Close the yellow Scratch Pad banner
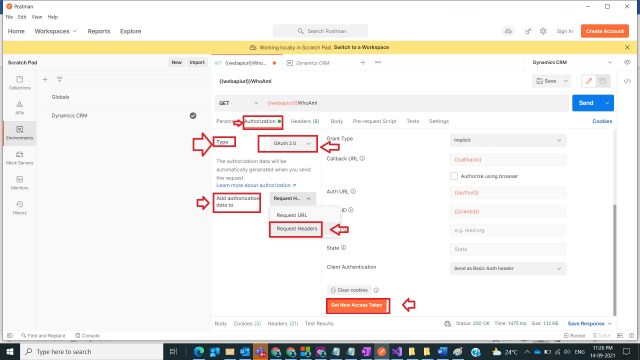This screenshot has width=640, height=360. click(627, 47)
